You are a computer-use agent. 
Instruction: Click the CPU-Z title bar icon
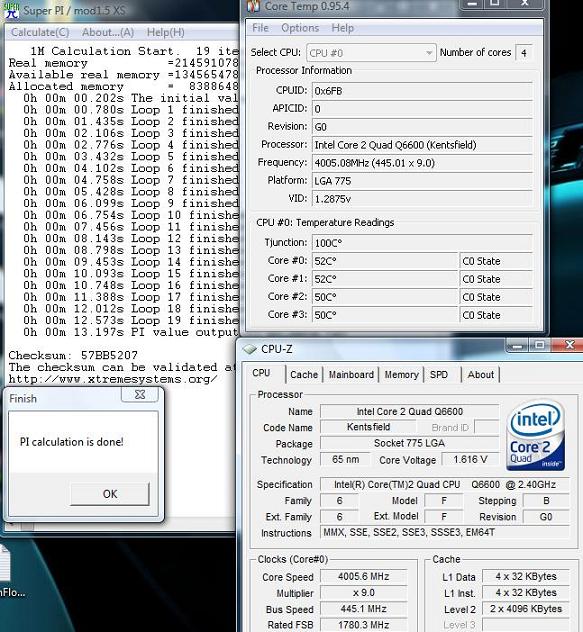250,349
